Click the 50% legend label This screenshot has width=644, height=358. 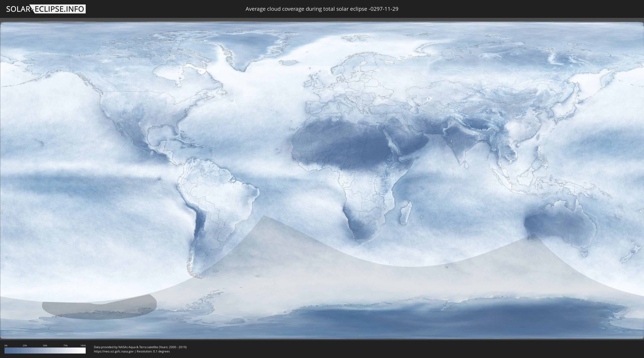[45, 345]
